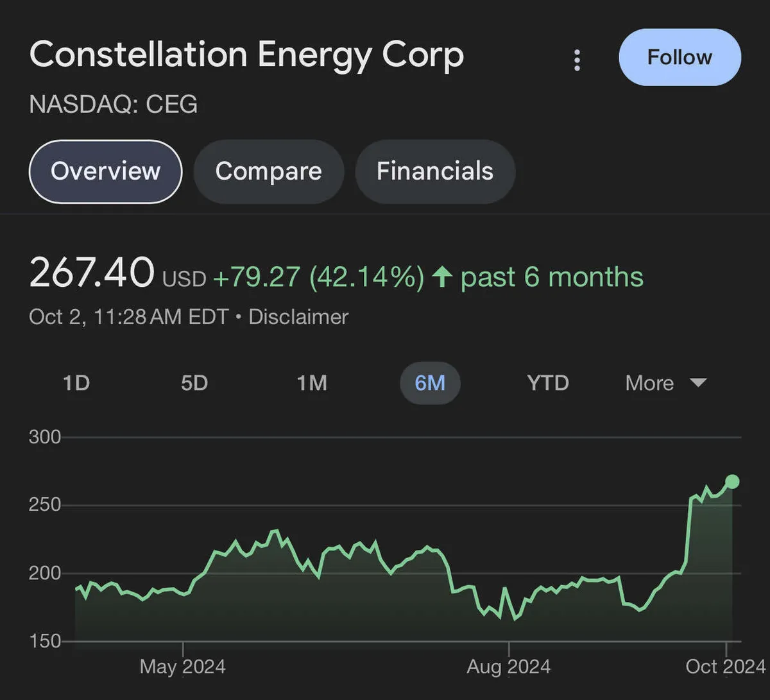
Task: Show the YTD chart range
Action: [x=547, y=383]
